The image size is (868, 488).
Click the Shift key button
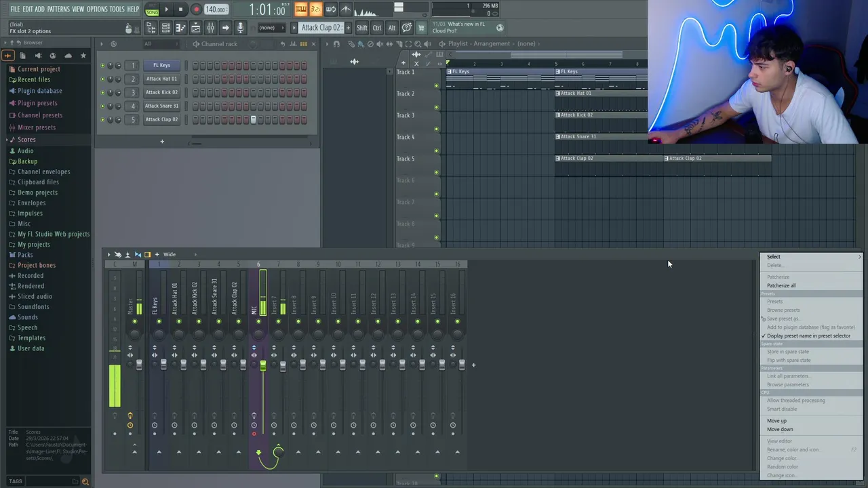click(362, 28)
